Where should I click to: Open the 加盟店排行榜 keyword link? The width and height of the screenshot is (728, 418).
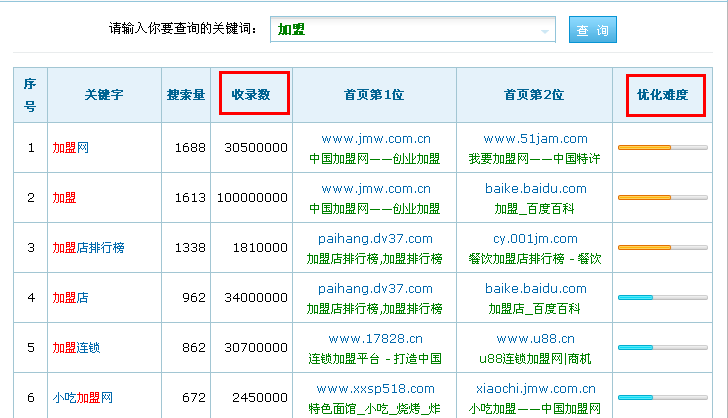(x=88, y=248)
